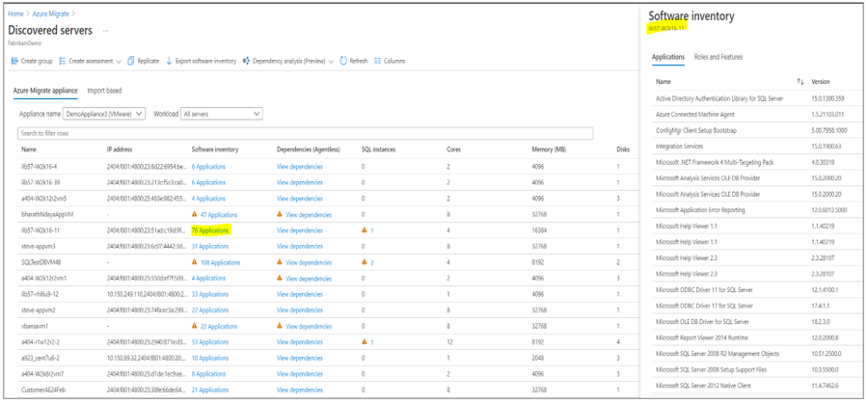Click memory value 16384
Image resolution: width=868 pixels, height=404 pixels.
click(x=540, y=230)
